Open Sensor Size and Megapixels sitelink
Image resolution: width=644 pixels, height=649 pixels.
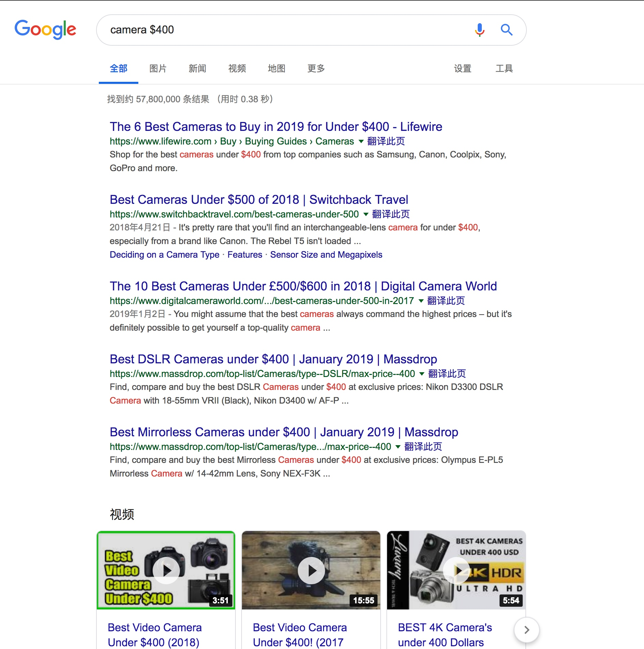pyautogui.click(x=326, y=255)
